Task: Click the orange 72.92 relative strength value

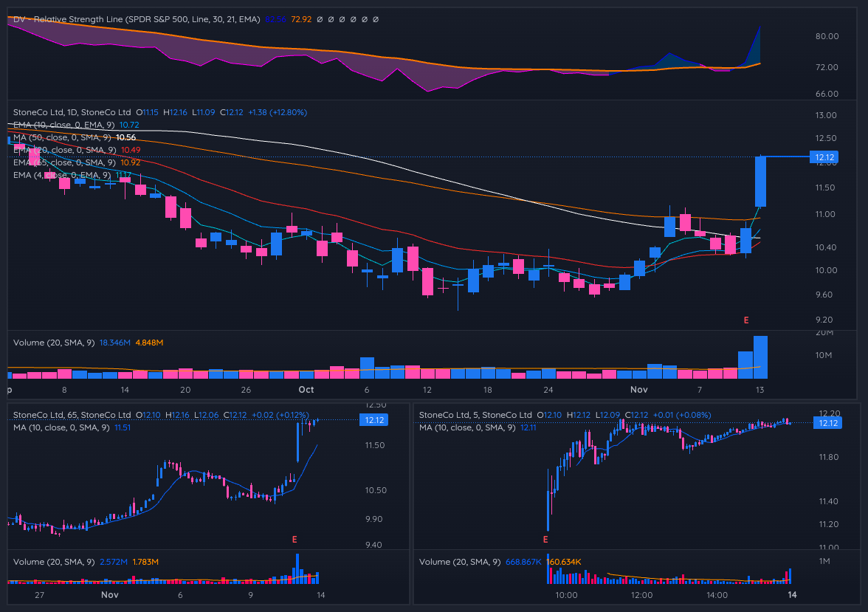Action: pos(301,19)
